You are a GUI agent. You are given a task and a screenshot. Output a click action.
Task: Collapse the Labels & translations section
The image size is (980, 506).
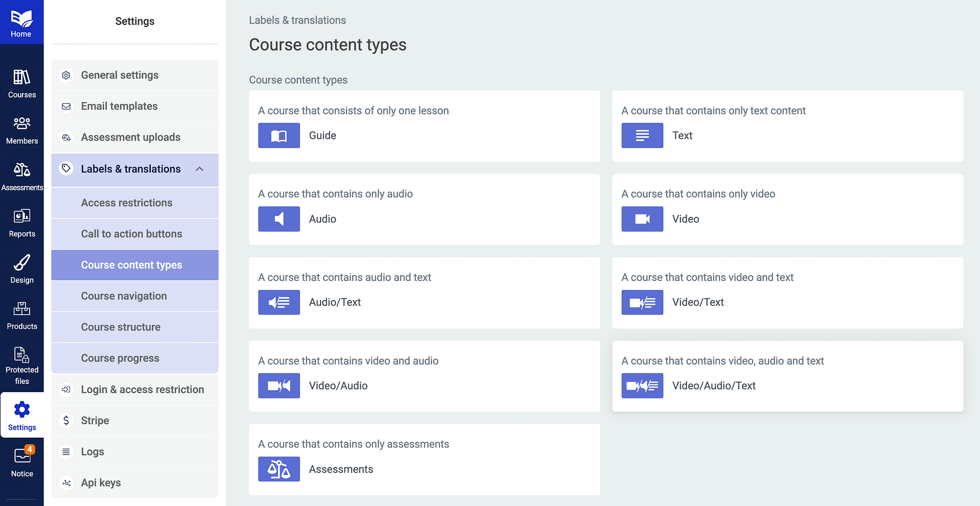(x=199, y=168)
